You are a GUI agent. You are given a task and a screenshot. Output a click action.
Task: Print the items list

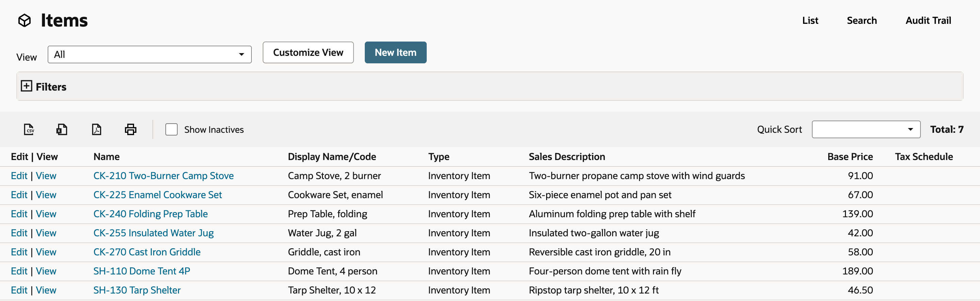click(x=130, y=129)
